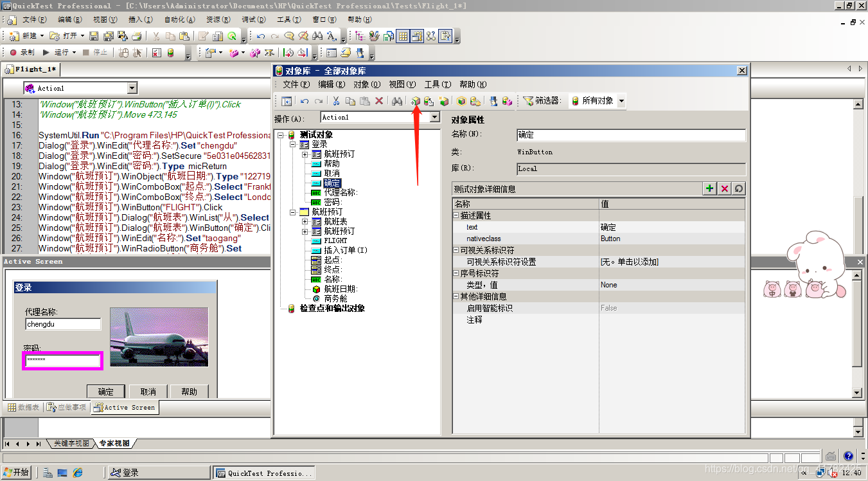868x481 pixels.
Task: Open the Action1 dropdown labeled 操作(A)
Action: click(x=435, y=117)
